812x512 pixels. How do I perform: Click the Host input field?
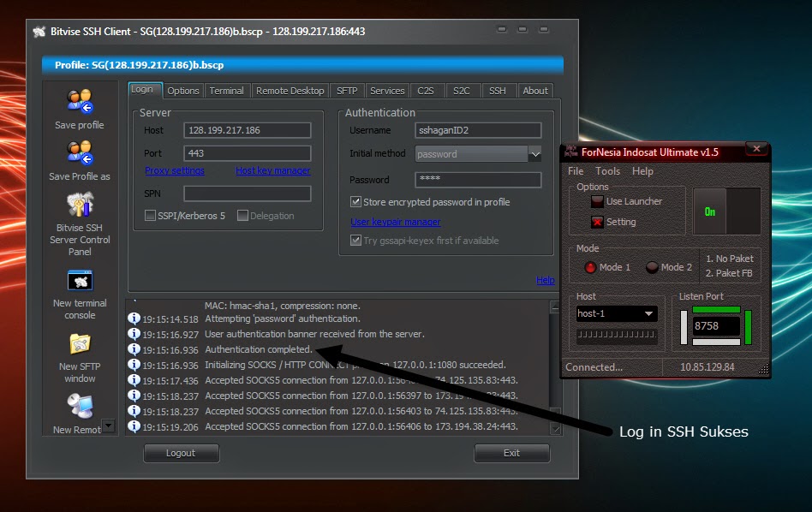(x=248, y=130)
